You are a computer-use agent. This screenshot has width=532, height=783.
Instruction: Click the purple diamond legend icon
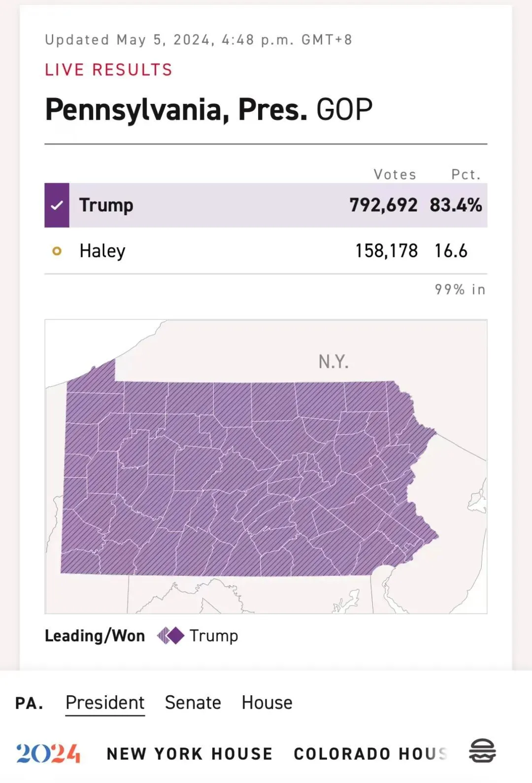[x=170, y=636]
